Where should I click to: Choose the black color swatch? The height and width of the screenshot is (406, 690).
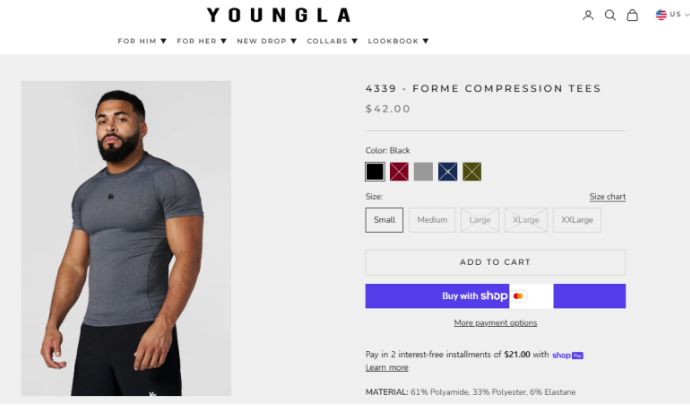tap(375, 172)
